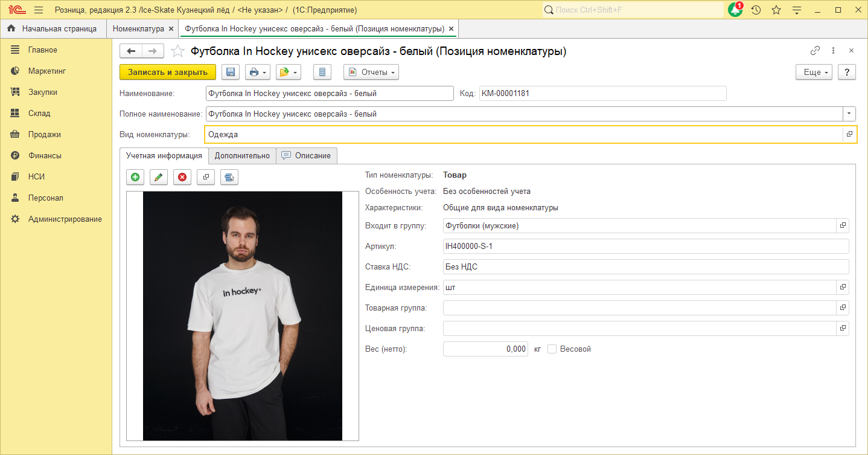Screen dimensions: 868x455
Task: Click the save diskette icon
Action: point(231,72)
